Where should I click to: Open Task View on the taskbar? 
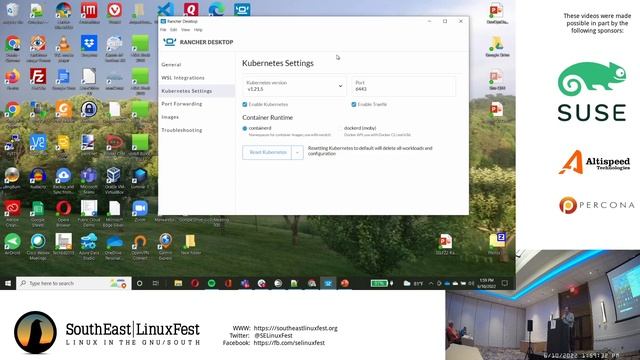(156, 283)
